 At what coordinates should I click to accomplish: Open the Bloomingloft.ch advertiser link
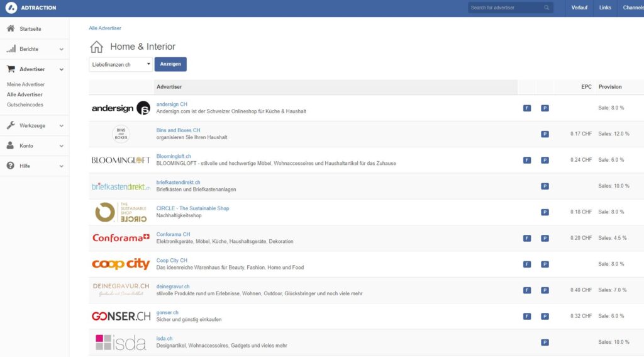pyautogui.click(x=174, y=156)
